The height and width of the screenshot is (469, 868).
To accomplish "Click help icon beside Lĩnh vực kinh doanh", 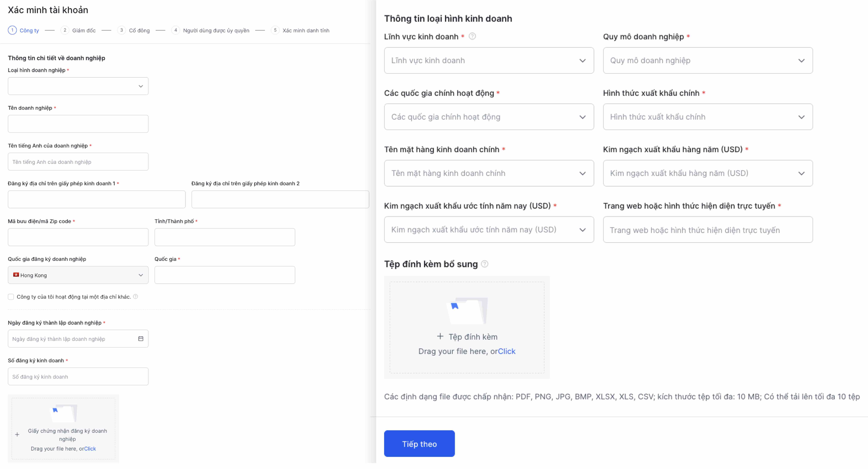I will 472,36.
